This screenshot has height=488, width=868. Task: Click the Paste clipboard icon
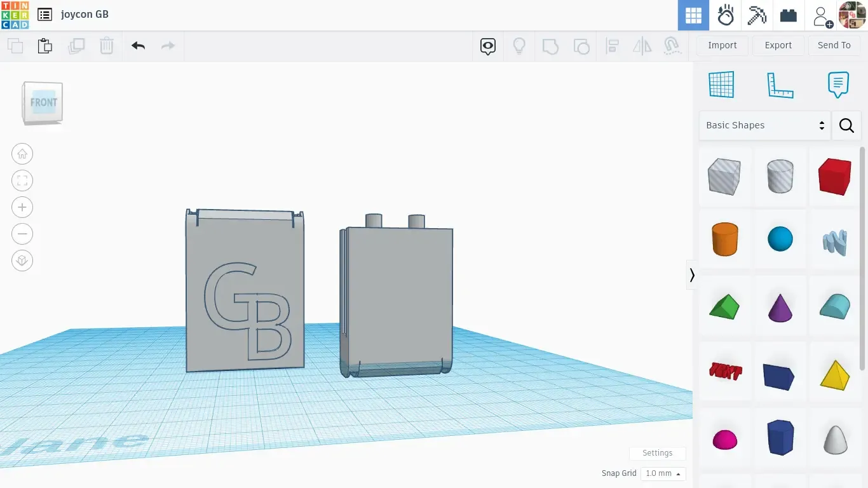click(x=44, y=46)
